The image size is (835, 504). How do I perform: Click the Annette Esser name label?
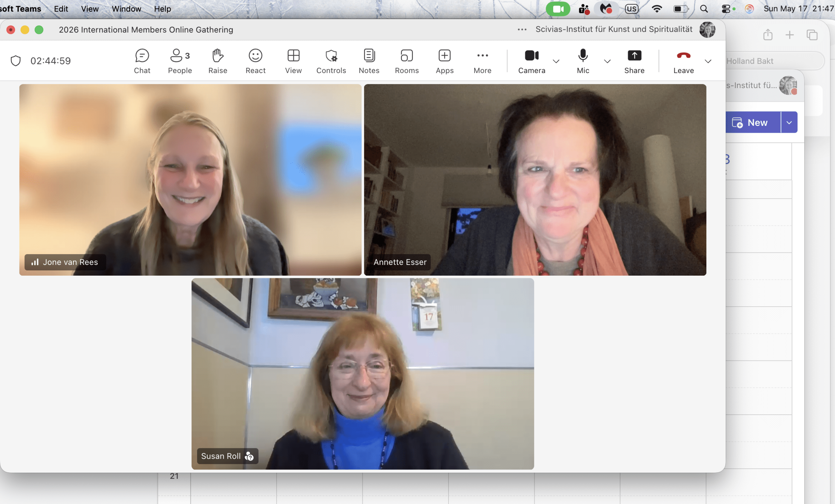click(400, 262)
